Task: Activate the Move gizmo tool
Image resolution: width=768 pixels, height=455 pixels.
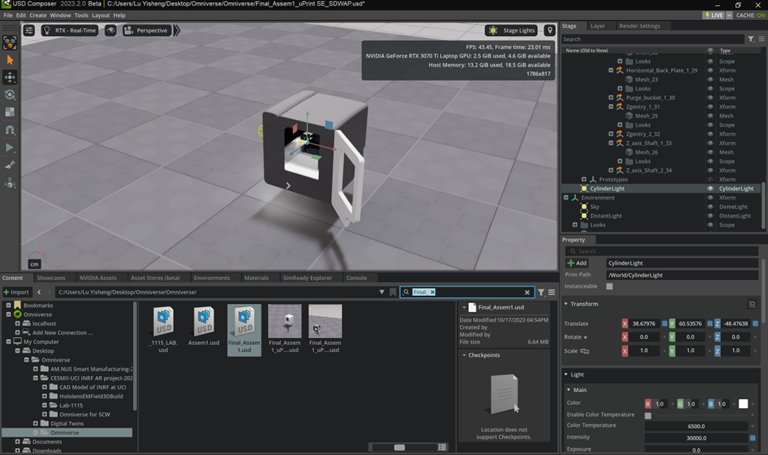Action: click(x=10, y=77)
